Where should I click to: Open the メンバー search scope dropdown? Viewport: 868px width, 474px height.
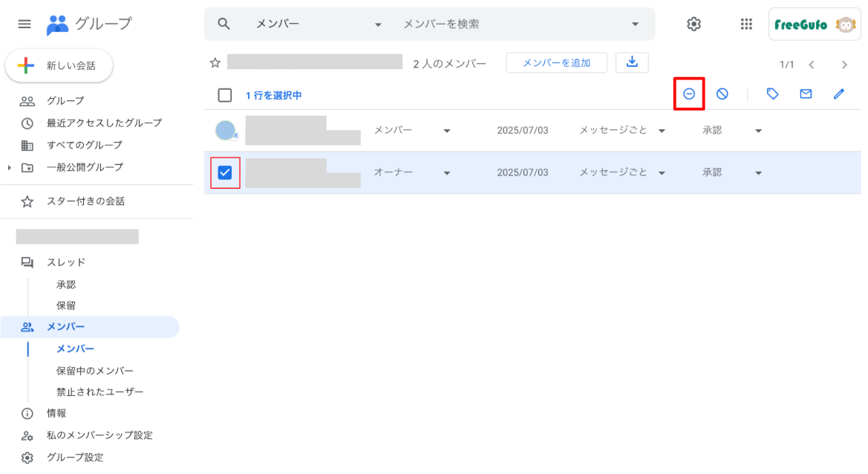tap(378, 25)
